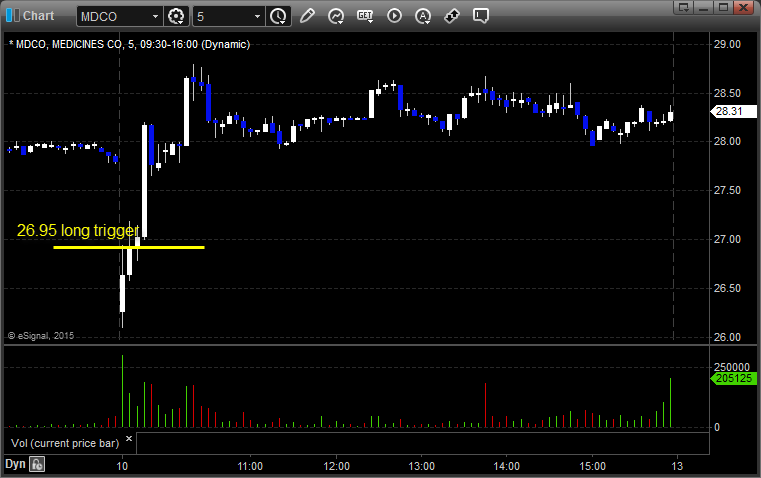Open the time template clock menu
Viewport: 761px width, 478px height.
click(x=279, y=16)
